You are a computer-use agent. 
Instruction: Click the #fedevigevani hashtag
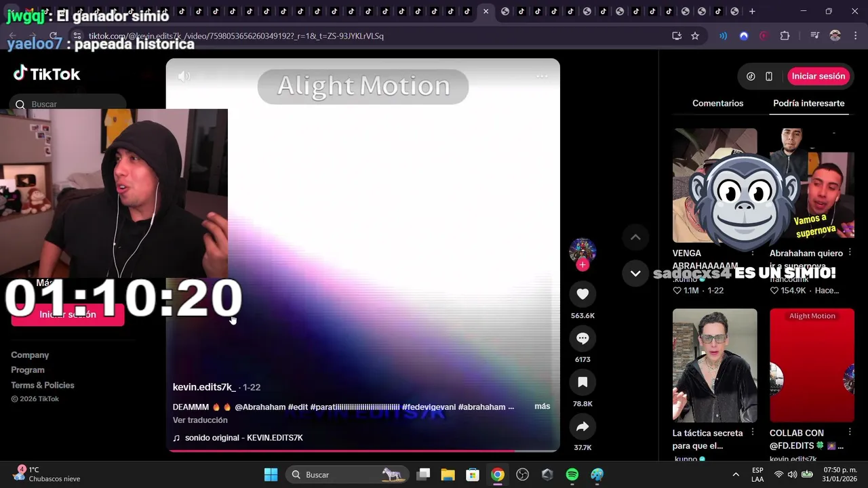pos(429,407)
